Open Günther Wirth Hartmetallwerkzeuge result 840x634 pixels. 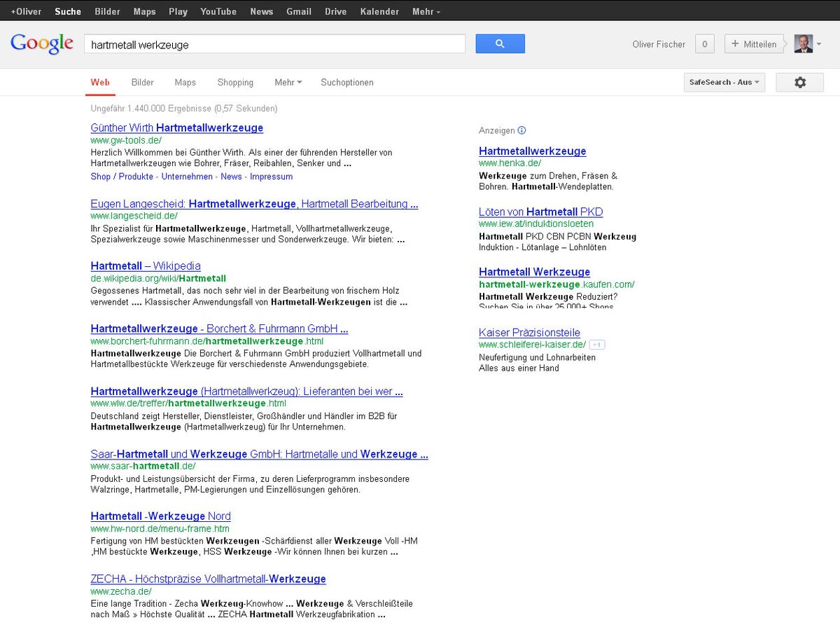pyautogui.click(x=177, y=128)
